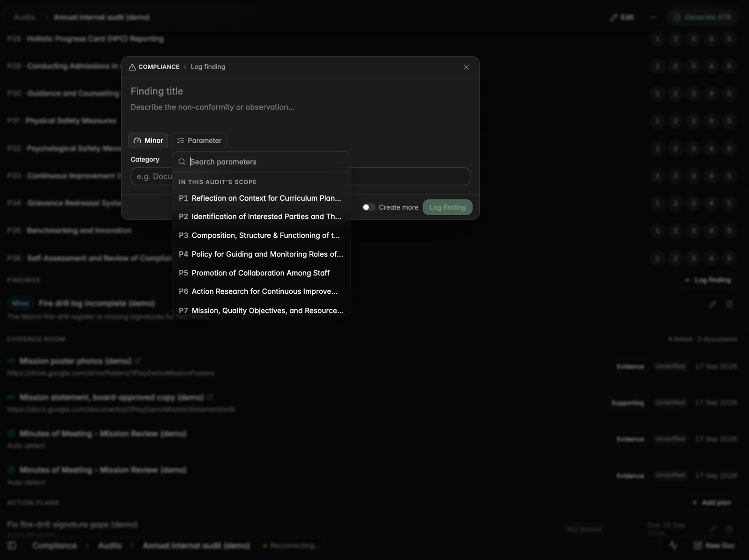This screenshot has height=560, width=749.
Task: Click the Log finding button in Findings section
Action: 708,280
